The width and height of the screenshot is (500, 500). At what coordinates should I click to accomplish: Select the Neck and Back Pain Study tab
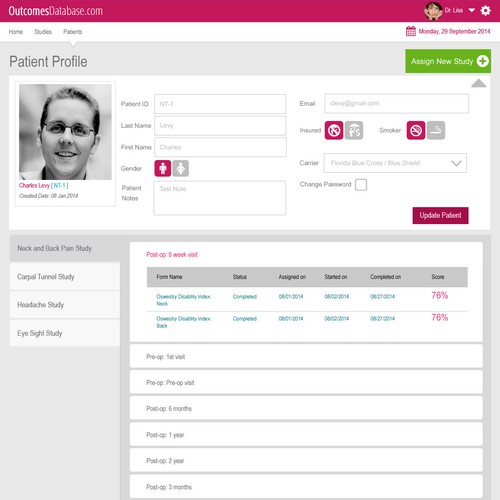pyautogui.click(x=65, y=248)
